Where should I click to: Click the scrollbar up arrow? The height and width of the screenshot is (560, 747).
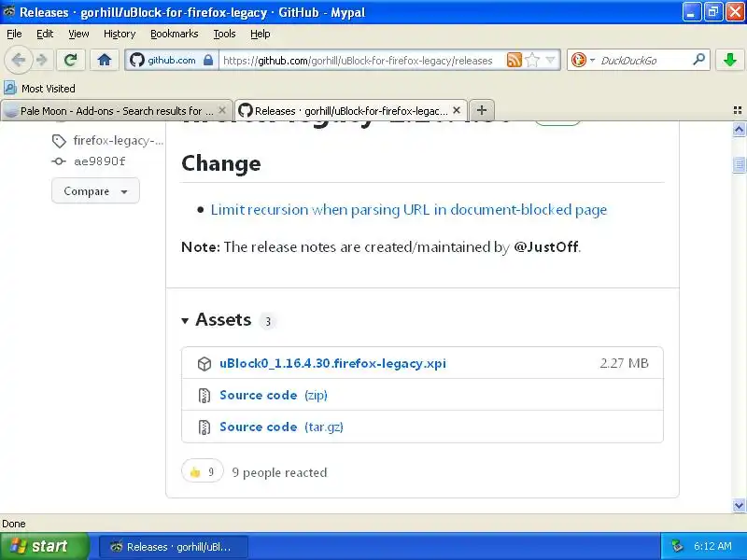[x=739, y=130]
